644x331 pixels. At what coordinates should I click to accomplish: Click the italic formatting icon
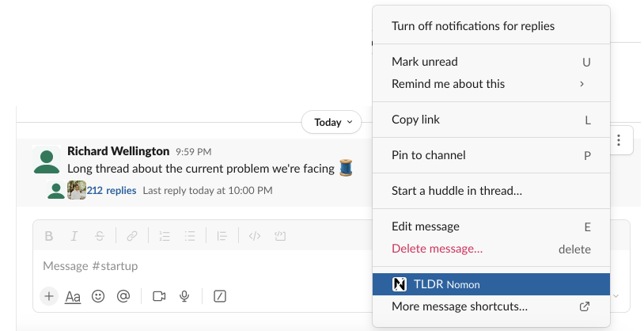coord(74,236)
